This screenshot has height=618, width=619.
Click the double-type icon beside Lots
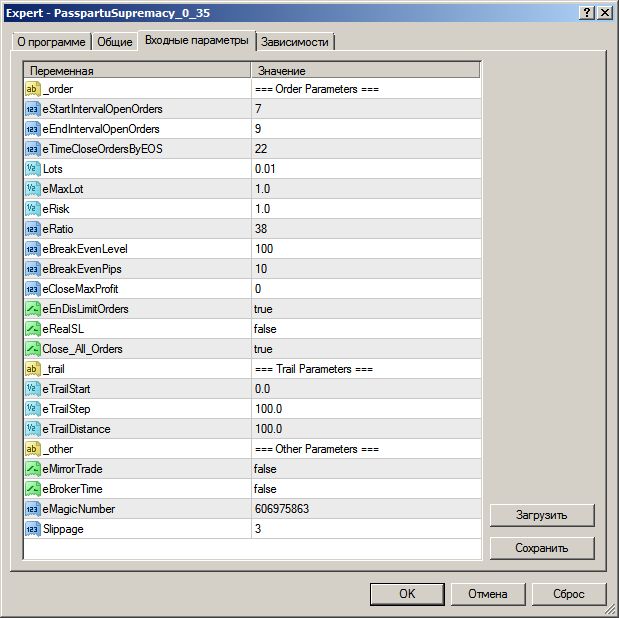pyautogui.click(x=33, y=169)
